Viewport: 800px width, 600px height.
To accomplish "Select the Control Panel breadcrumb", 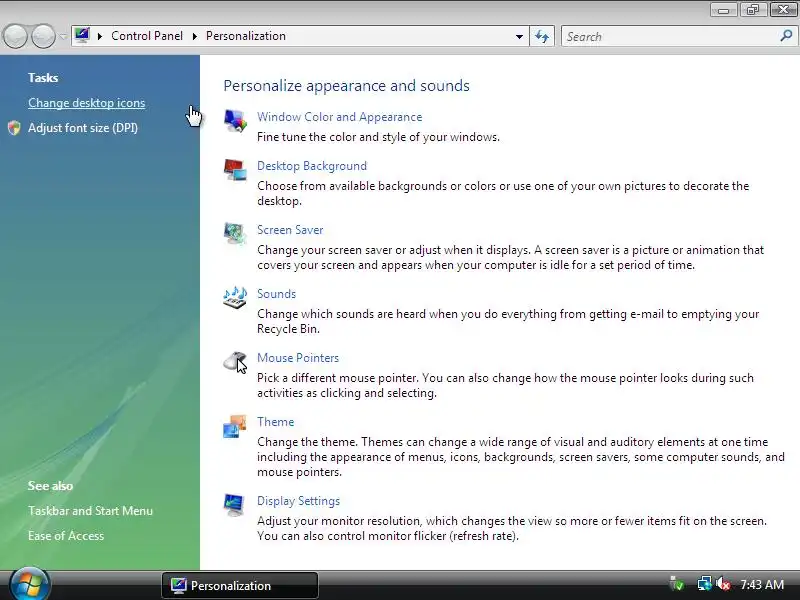I will point(147,36).
